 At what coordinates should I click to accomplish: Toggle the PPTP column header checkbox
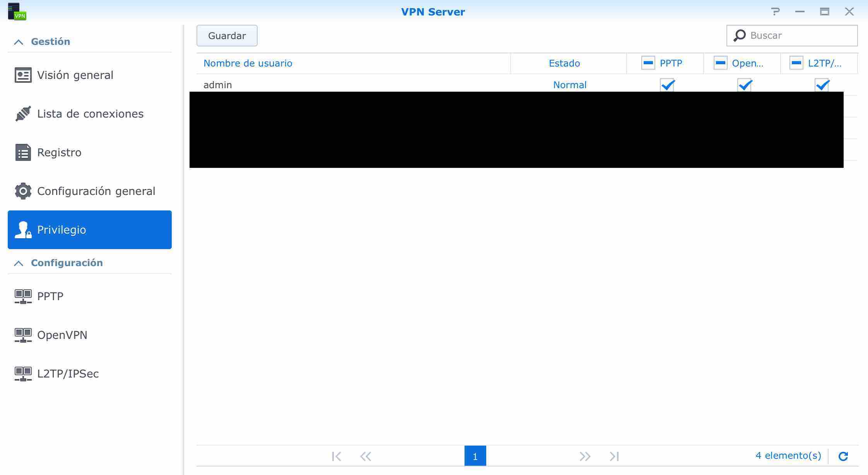coord(648,63)
